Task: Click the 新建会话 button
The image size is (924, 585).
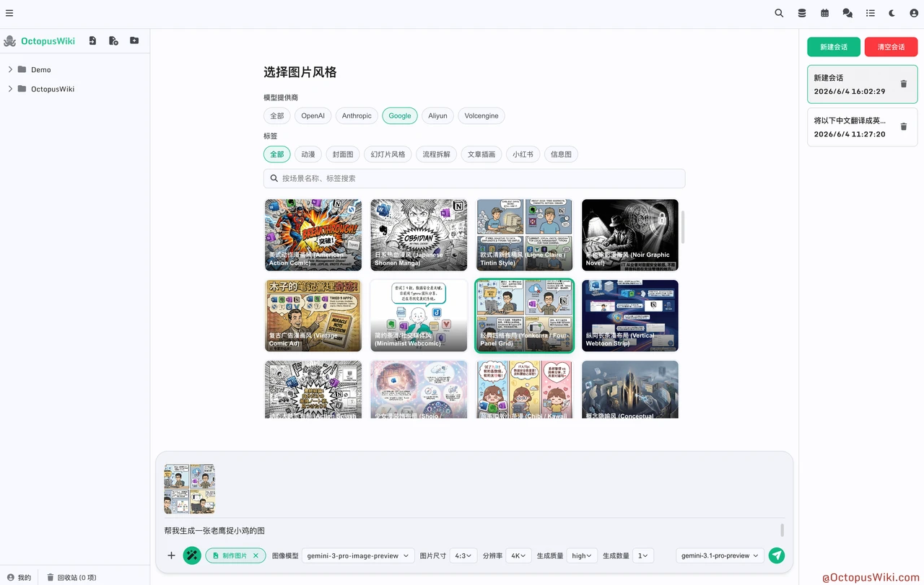Action: click(x=834, y=47)
